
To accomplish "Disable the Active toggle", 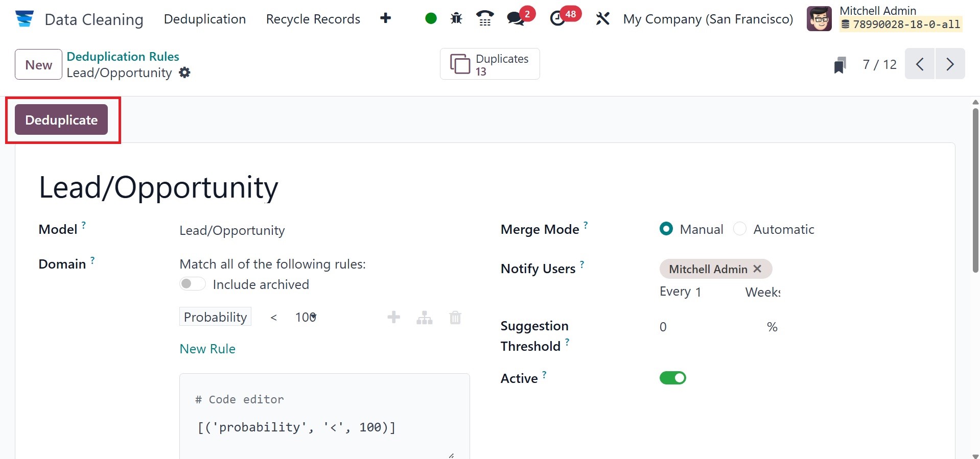I will [672, 378].
